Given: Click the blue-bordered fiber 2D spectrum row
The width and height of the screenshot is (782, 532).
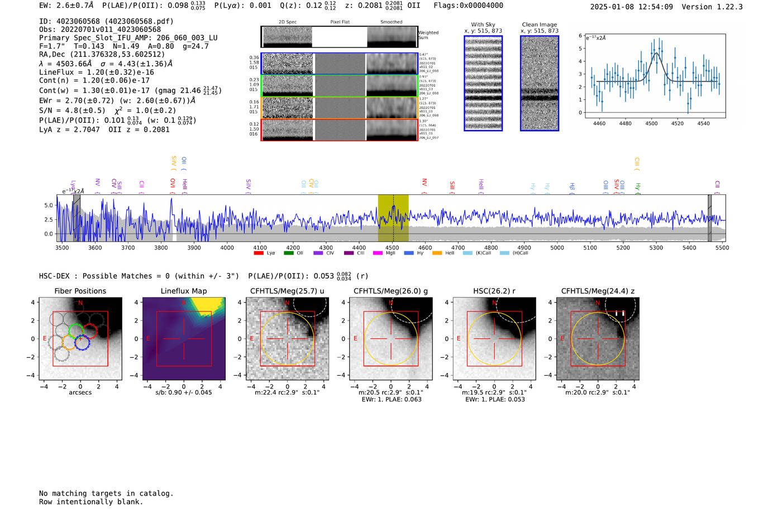Looking at the screenshot, I should [x=339, y=64].
